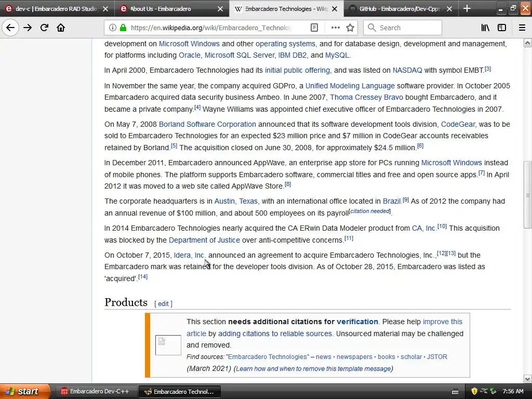
Task: Click the page scrollbar down arrow
Action: pos(528,379)
